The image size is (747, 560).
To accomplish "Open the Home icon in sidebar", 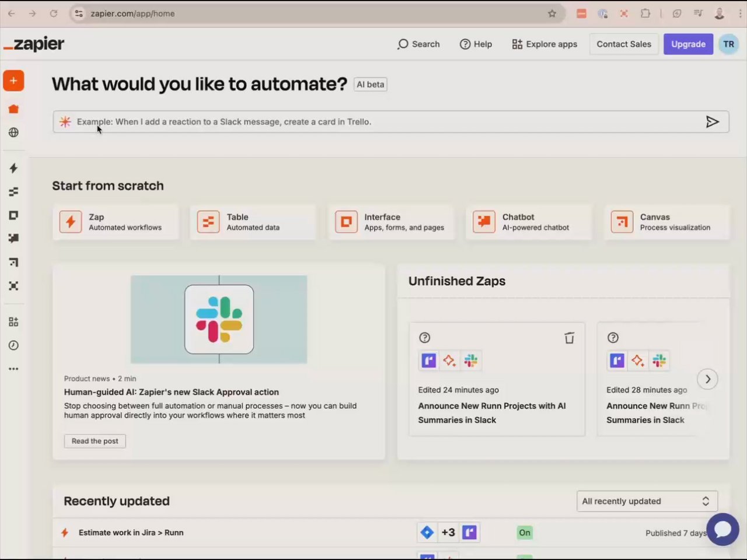I will click(x=13, y=109).
